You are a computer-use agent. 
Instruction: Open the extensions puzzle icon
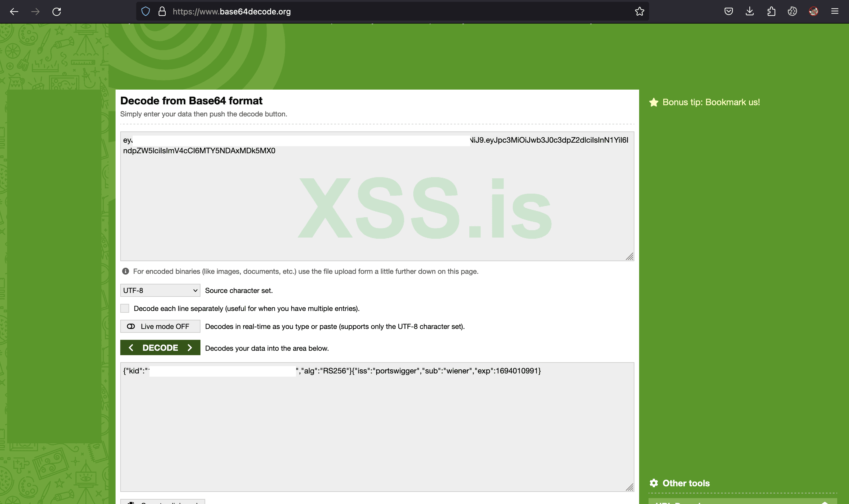[771, 11]
